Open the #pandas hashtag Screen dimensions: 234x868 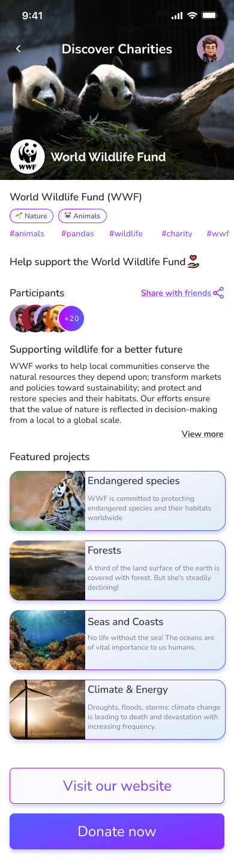pos(77,234)
